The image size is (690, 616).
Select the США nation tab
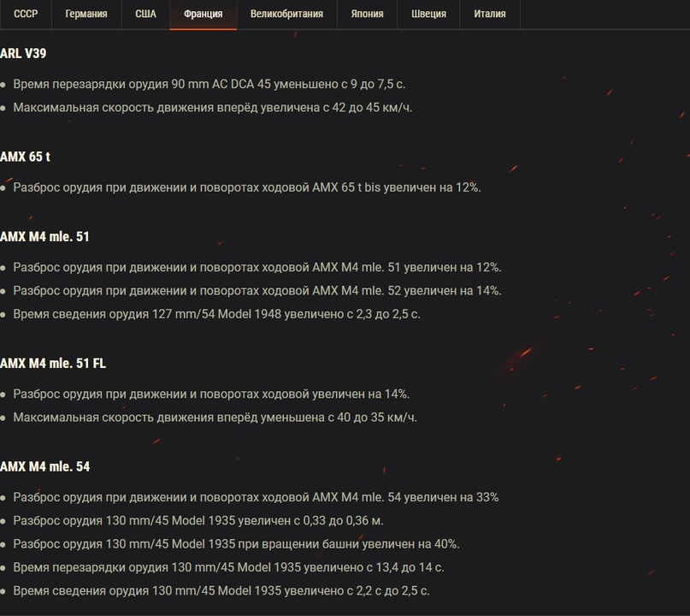click(x=145, y=14)
